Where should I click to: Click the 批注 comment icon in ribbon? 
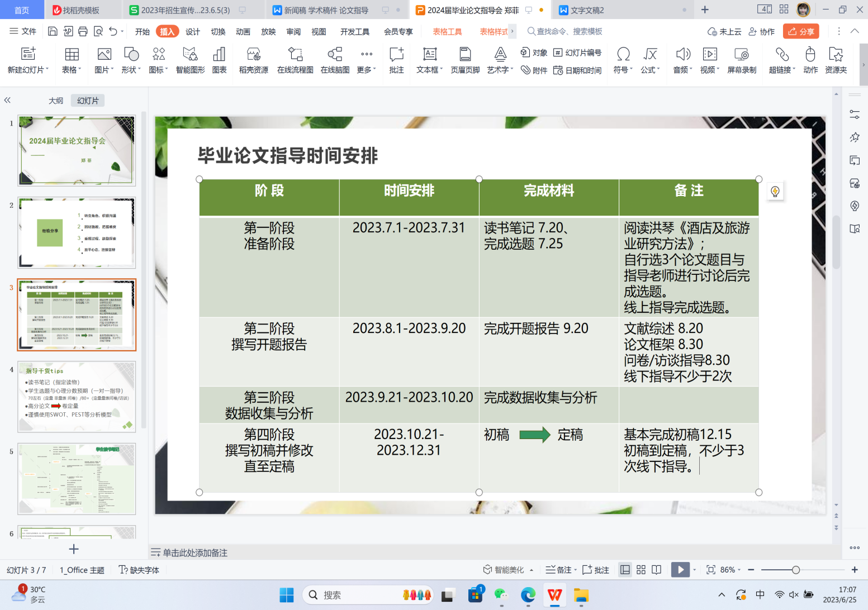396,60
